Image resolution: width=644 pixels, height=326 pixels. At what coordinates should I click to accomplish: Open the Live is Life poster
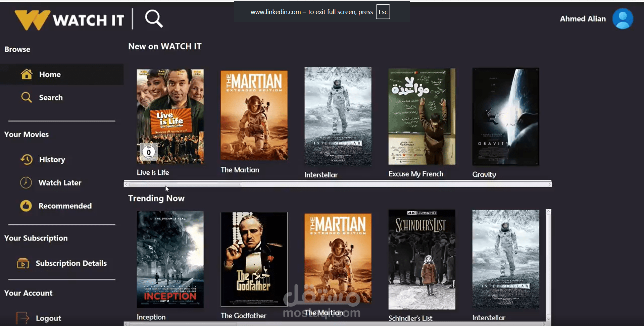tap(170, 116)
